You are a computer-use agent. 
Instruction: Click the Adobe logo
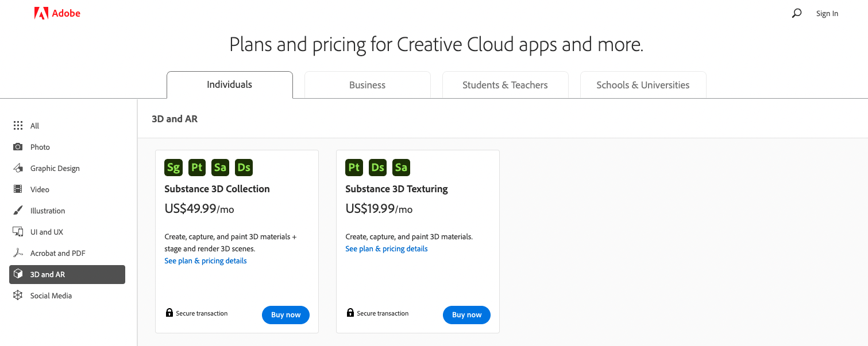pyautogui.click(x=57, y=13)
